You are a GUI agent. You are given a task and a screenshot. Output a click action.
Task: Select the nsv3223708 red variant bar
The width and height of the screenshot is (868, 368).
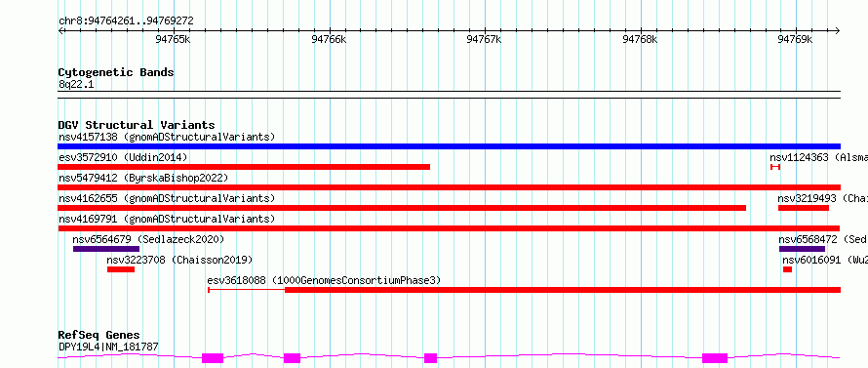click(121, 269)
